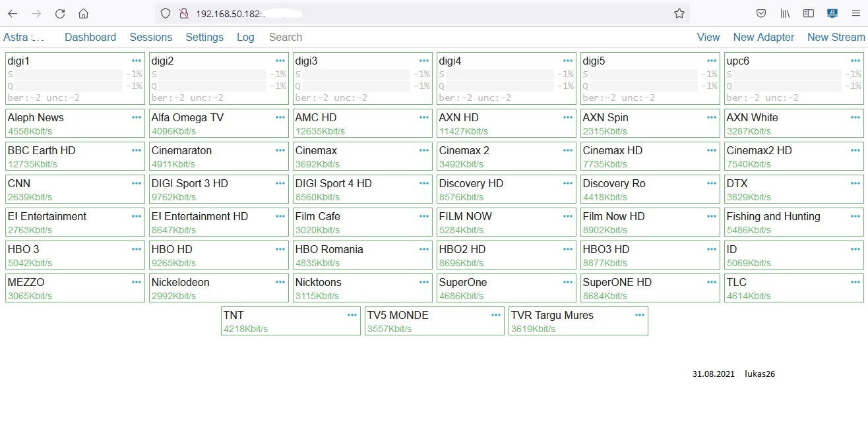Go back to the previous page
Viewport: 868px width, 427px height.
tap(13, 13)
